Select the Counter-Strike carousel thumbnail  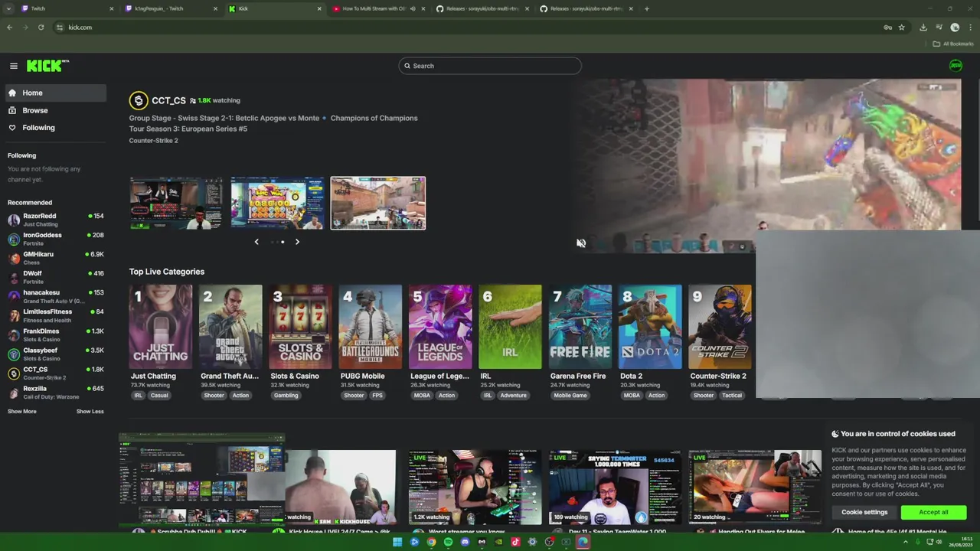click(378, 203)
